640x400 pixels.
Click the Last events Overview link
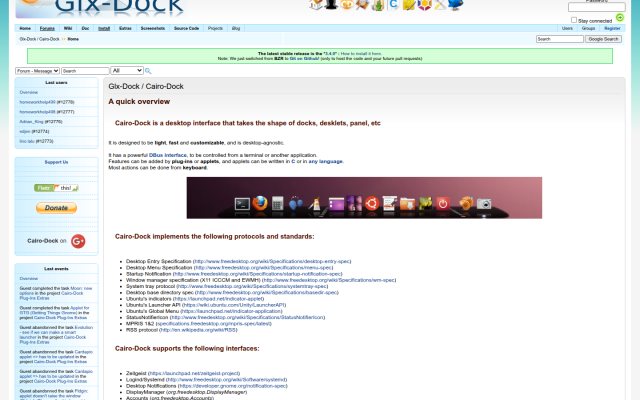(29, 278)
